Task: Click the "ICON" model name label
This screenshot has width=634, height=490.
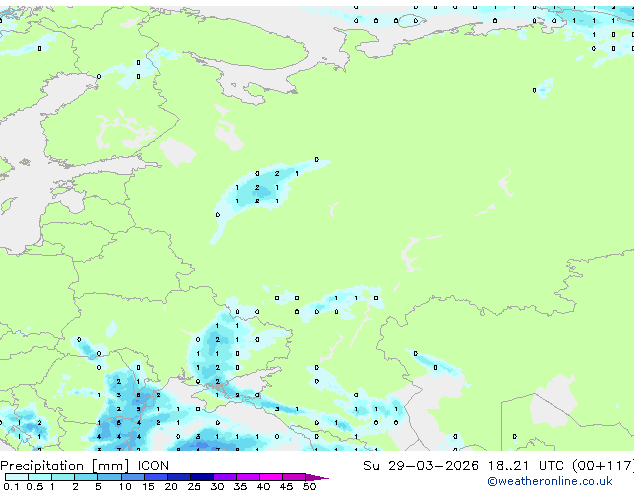Action: pyautogui.click(x=153, y=466)
